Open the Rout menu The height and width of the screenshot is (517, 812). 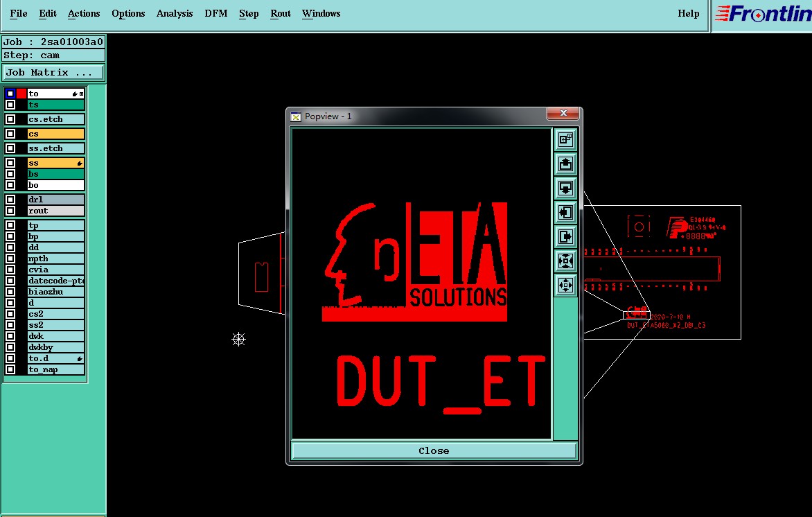(x=280, y=13)
